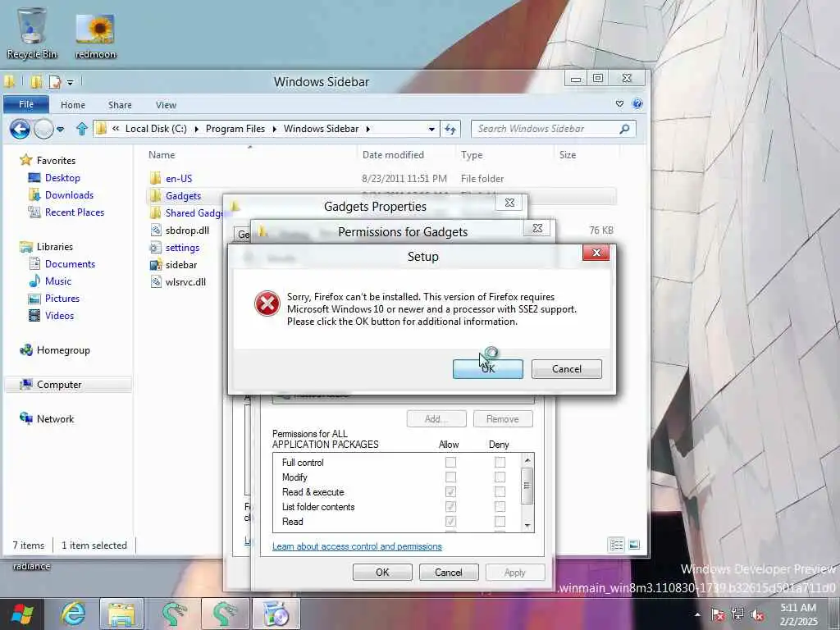Select Downloads in Favorites
Screen dimensions: 840x630
(69, 195)
